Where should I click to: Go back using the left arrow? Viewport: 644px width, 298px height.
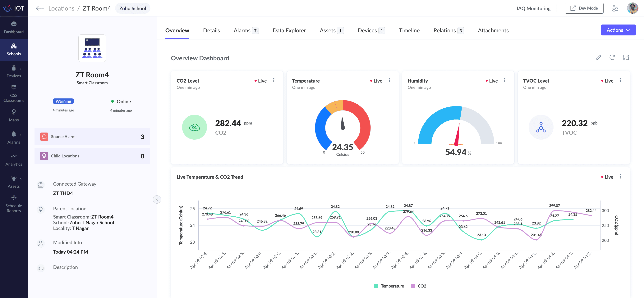[40, 8]
